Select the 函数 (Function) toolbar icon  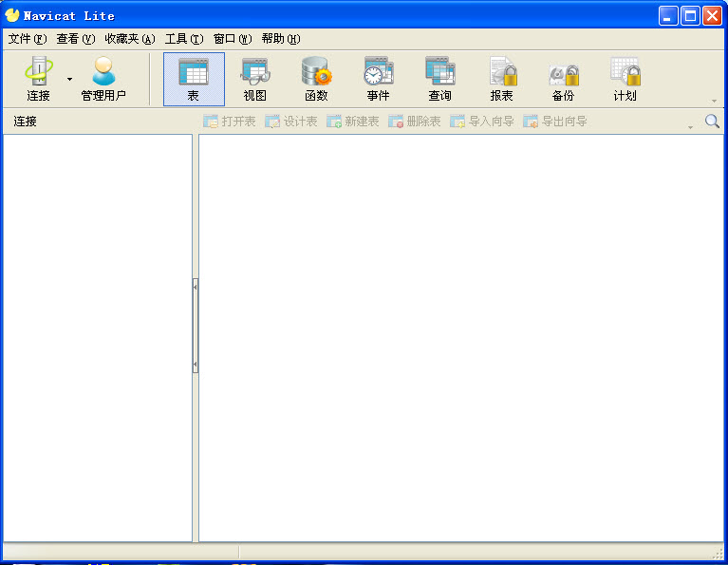click(x=316, y=79)
